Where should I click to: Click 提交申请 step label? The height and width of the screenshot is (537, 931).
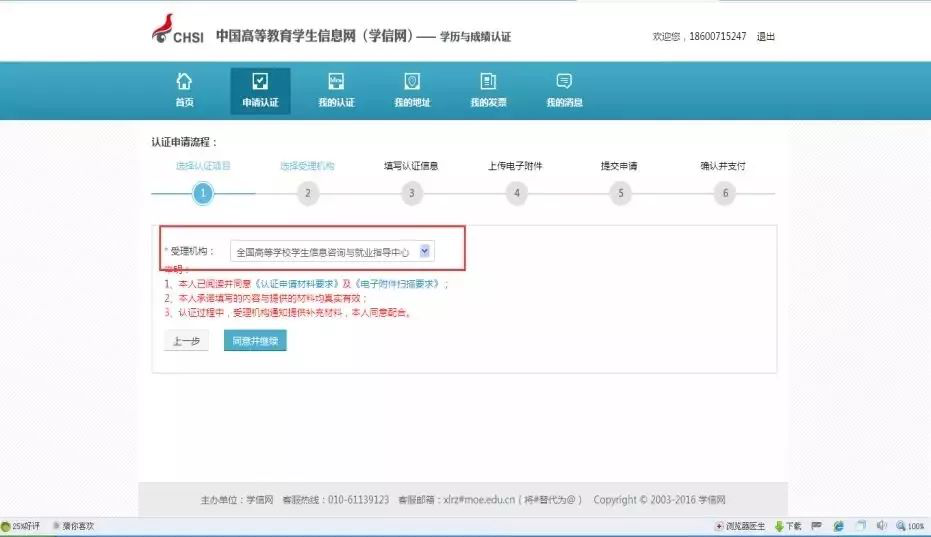(619, 166)
